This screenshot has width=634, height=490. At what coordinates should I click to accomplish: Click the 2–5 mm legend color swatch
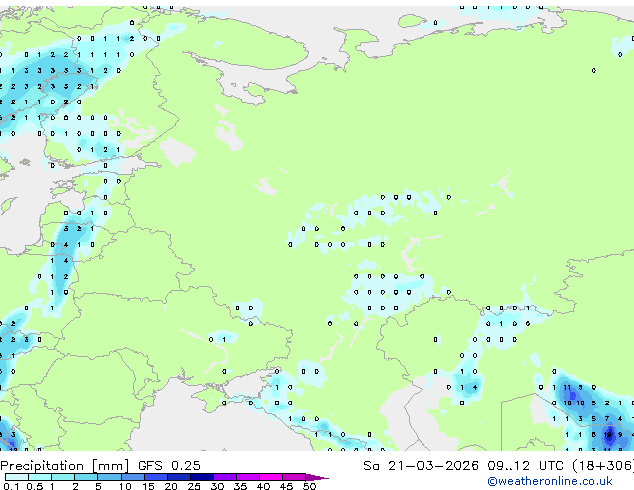tap(86, 477)
